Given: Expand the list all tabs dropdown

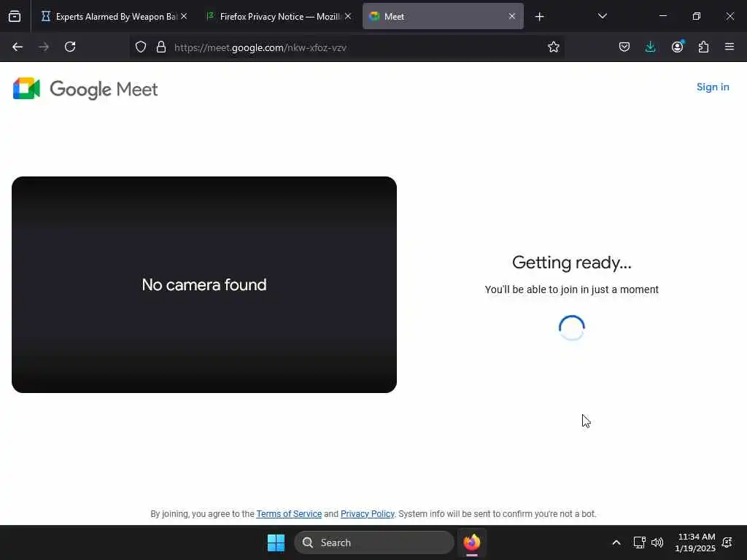Looking at the screenshot, I should [x=602, y=16].
